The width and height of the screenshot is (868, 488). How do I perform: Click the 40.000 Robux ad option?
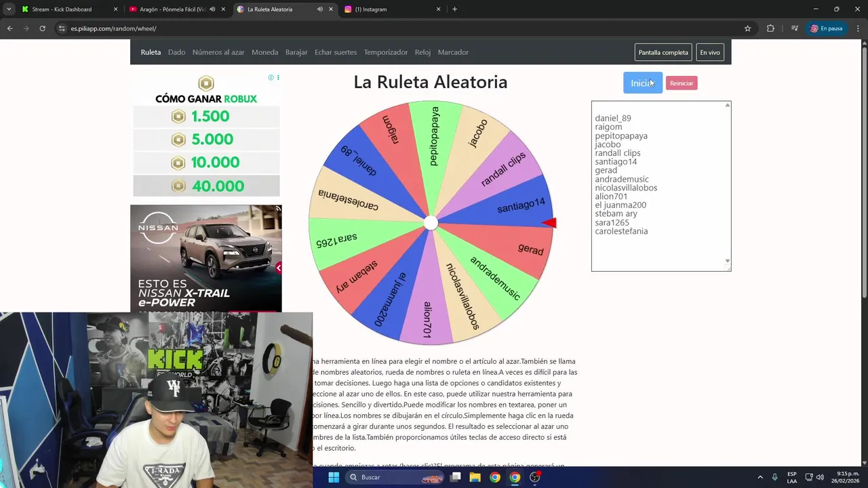coord(206,186)
